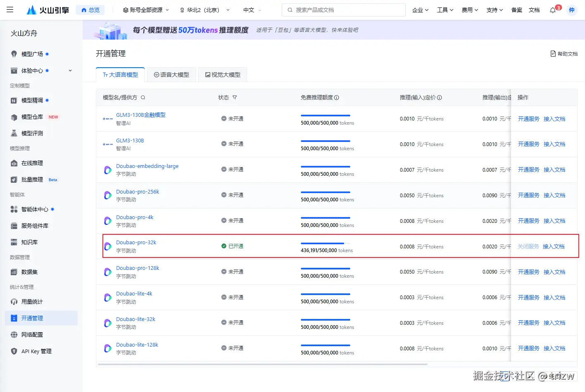Click the 在线推理 sidebar icon
The image size is (585, 392).
tap(14, 163)
